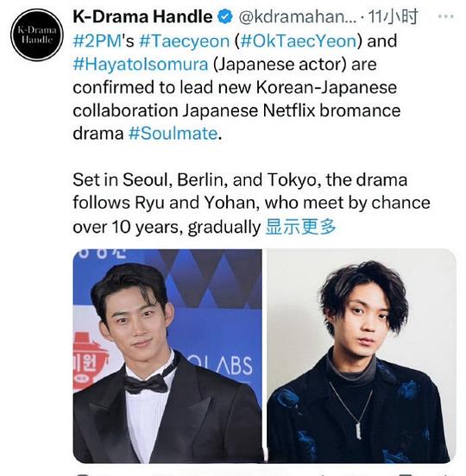Open the #OkTaecYeon hashtag

point(298,41)
